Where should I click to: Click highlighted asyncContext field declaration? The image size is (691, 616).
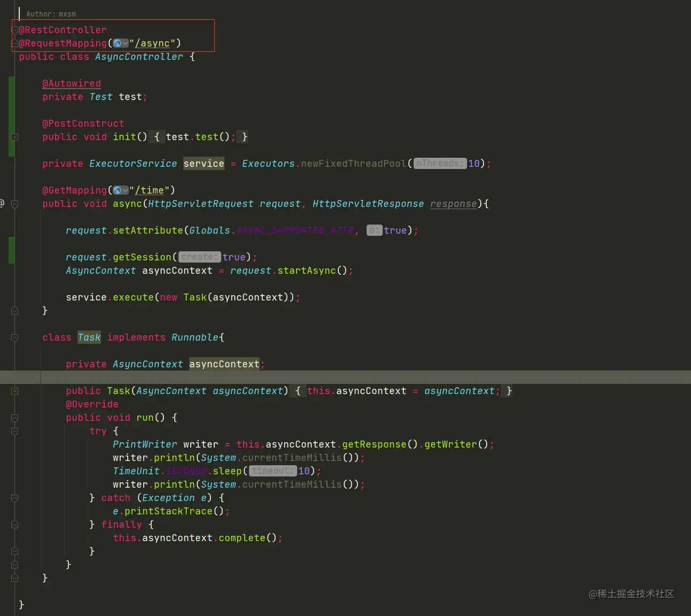(x=224, y=364)
